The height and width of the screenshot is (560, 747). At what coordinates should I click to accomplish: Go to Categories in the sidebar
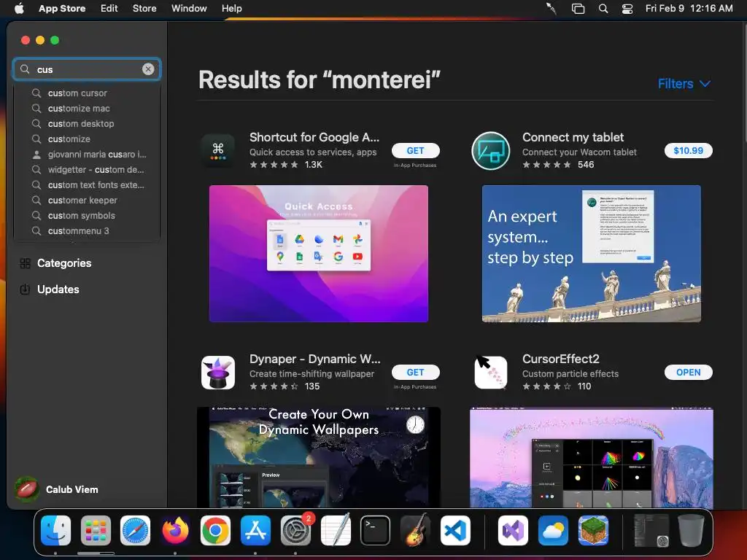coord(64,263)
